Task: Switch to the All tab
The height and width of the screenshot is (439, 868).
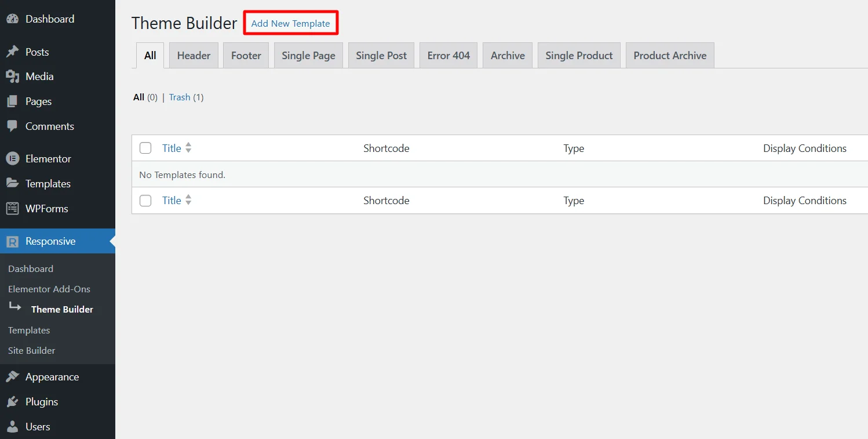Action: (x=150, y=56)
